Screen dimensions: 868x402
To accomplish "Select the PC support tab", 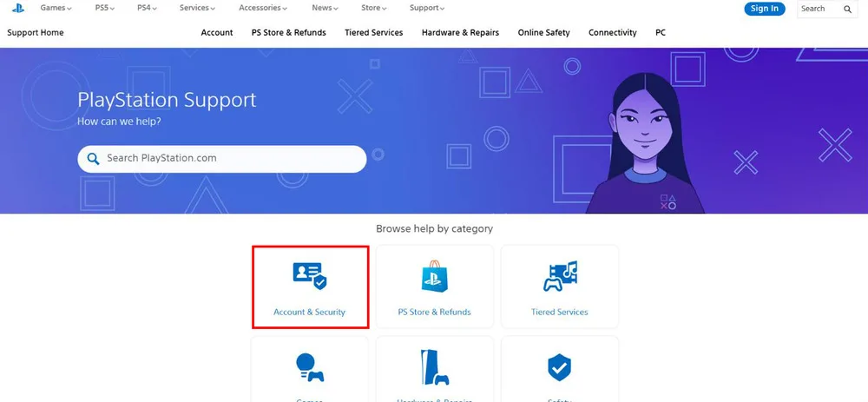I will click(661, 33).
